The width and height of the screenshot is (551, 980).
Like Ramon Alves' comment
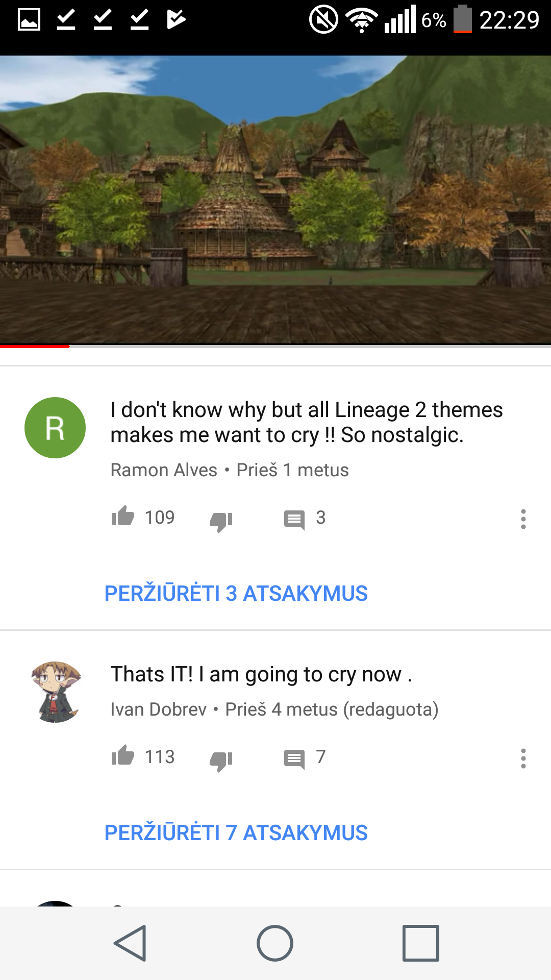tap(123, 516)
